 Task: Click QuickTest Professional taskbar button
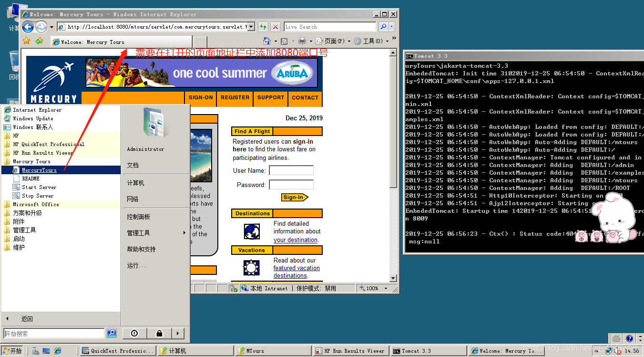118,351
